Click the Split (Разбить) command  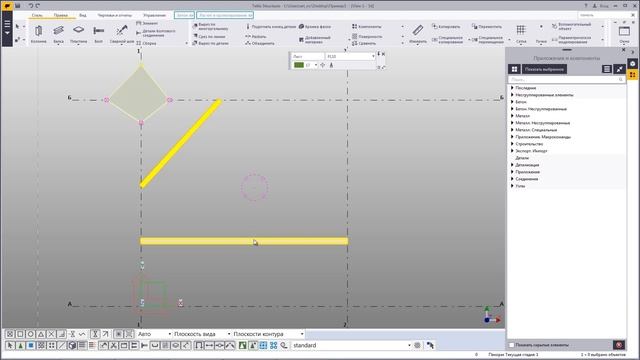(256, 36)
